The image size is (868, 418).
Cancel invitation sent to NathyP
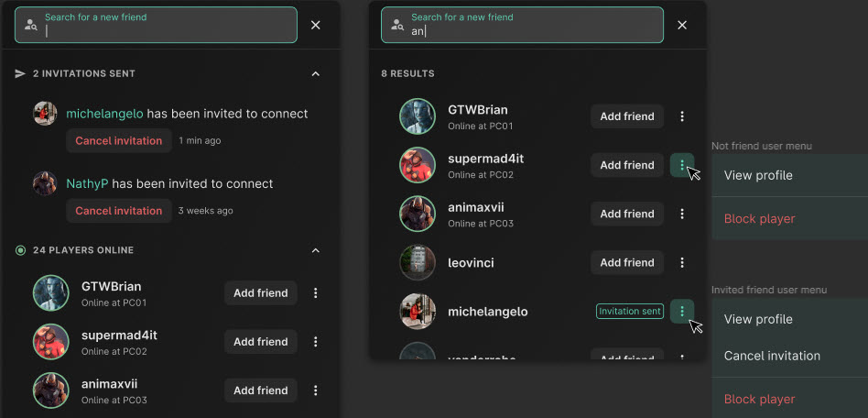[x=118, y=211]
